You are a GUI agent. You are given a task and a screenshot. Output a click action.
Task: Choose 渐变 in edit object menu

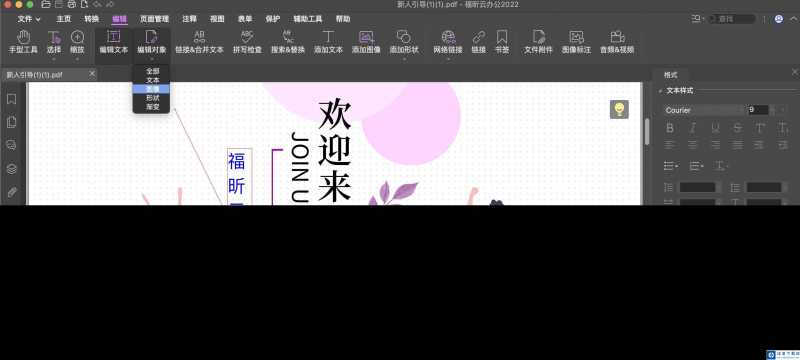pyautogui.click(x=152, y=107)
